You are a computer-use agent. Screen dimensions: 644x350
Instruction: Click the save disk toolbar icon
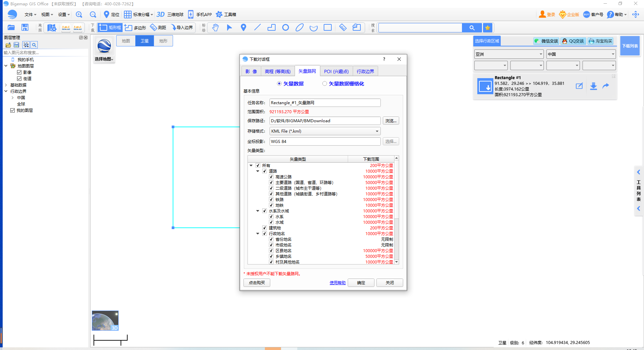(x=25, y=27)
